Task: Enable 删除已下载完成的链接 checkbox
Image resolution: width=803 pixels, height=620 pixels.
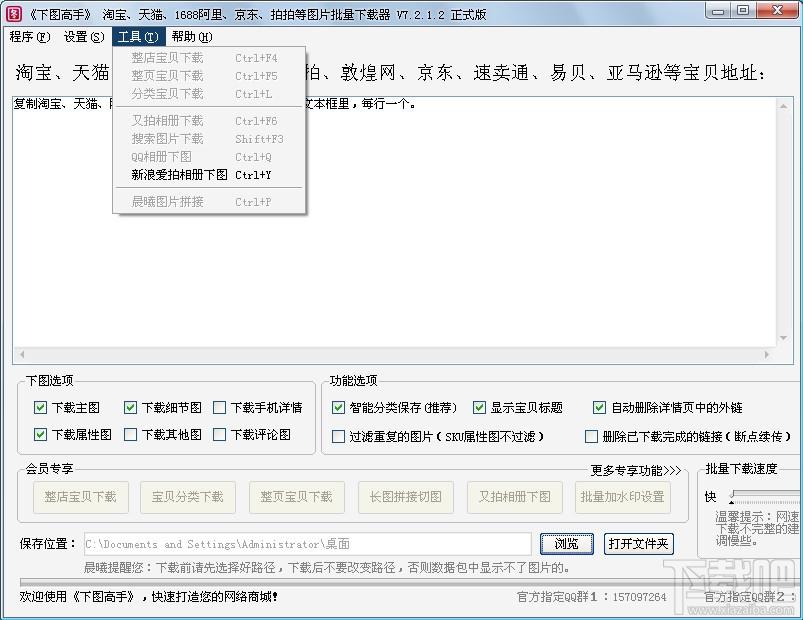Action: point(591,436)
